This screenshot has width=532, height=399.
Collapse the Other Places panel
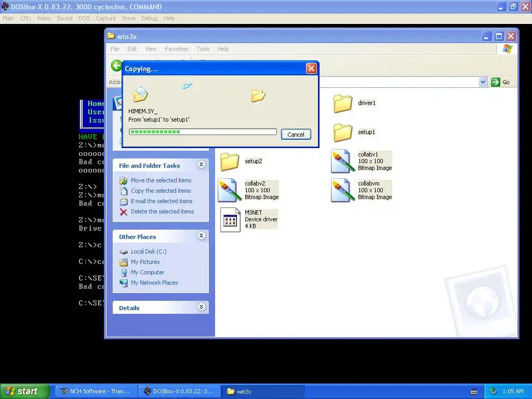click(x=201, y=236)
